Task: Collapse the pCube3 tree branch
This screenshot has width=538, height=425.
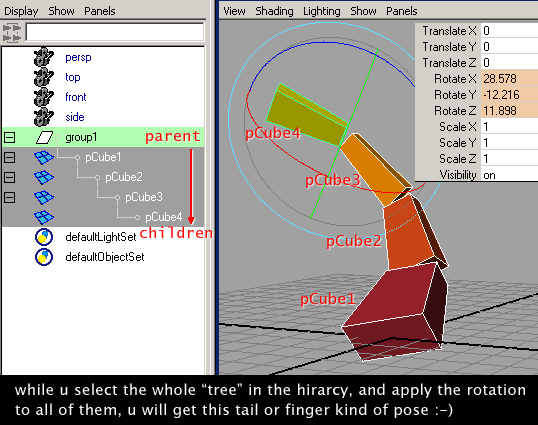Action: coord(10,197)
